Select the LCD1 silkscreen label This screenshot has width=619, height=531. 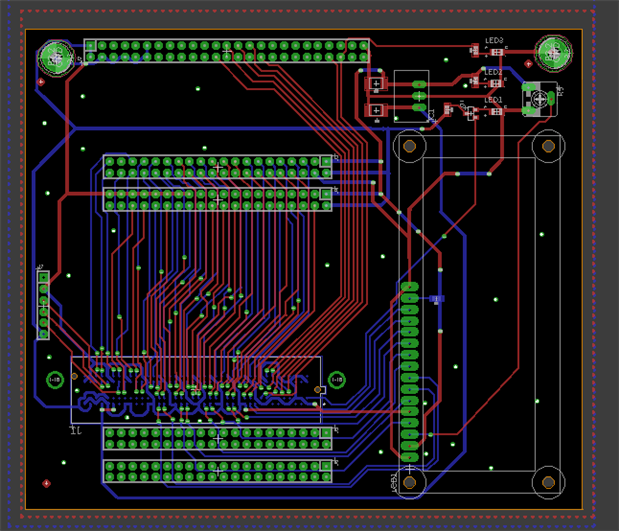pyautogui.click(x=394, y=482)
